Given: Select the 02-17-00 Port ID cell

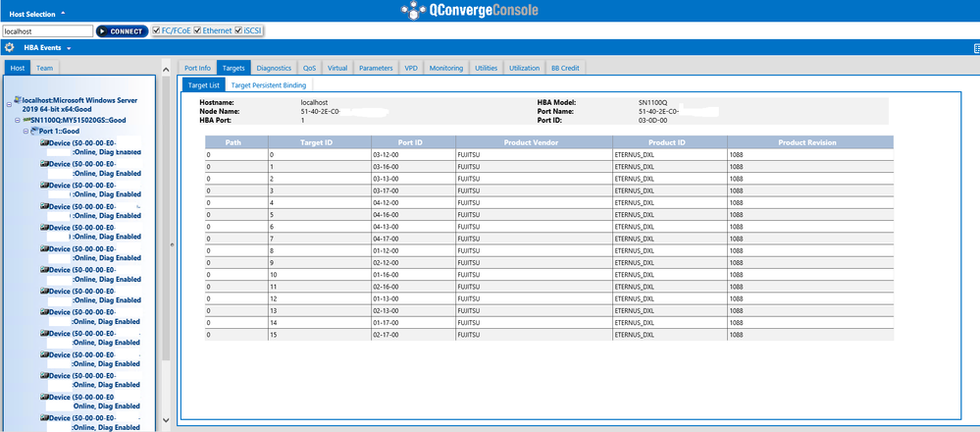Looking at the screenshot, I should (x=413, y=335).
